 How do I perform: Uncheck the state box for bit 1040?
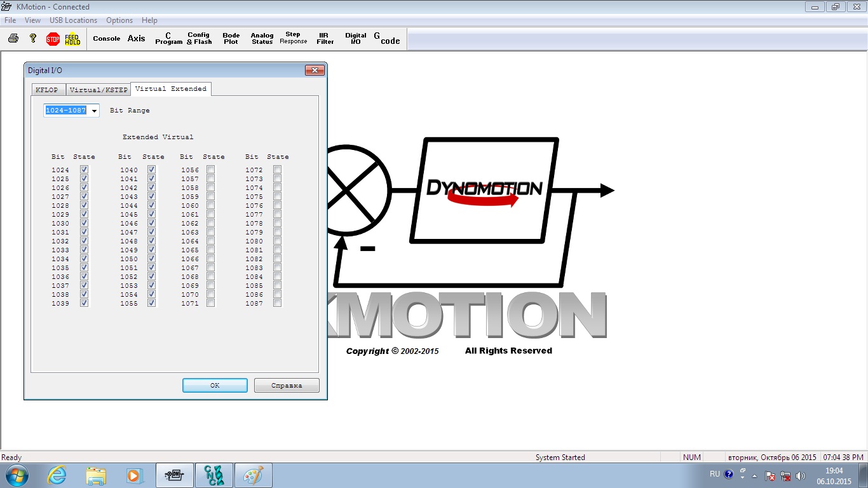pyautogui.click(x=151, y=170)
